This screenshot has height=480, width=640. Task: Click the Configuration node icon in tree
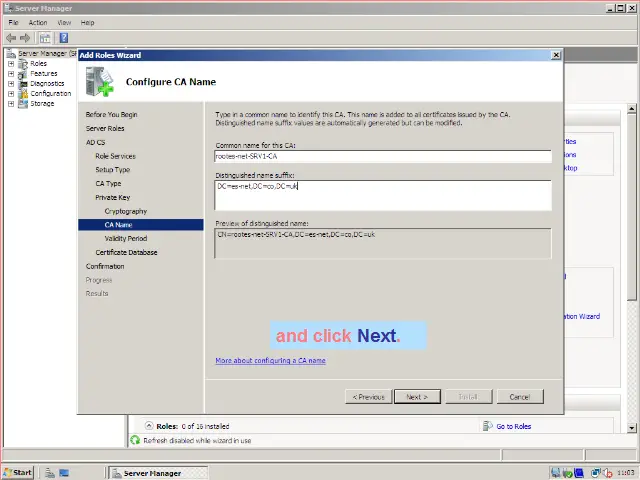tap(23, 93)
